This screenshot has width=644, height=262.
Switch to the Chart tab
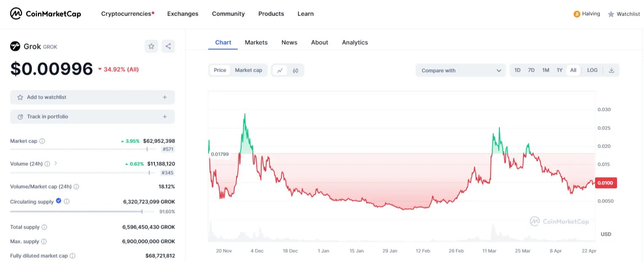[223, 43]
